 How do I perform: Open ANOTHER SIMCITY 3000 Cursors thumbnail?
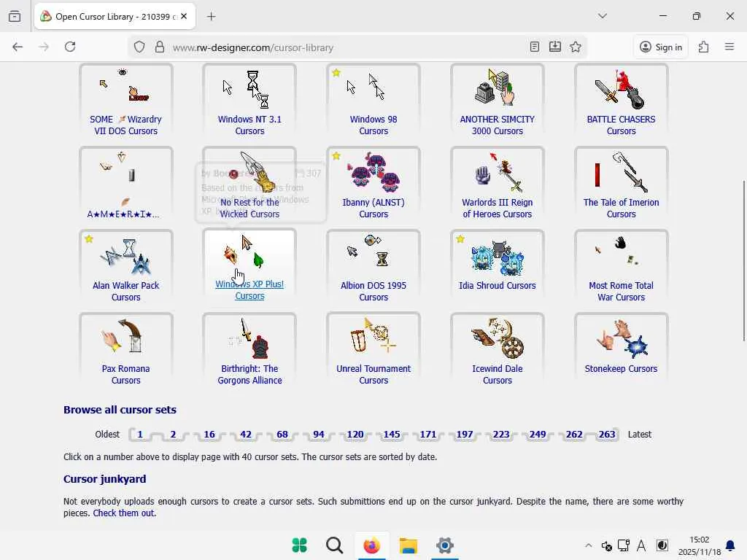pyautogui.click(x=498, y=87)
